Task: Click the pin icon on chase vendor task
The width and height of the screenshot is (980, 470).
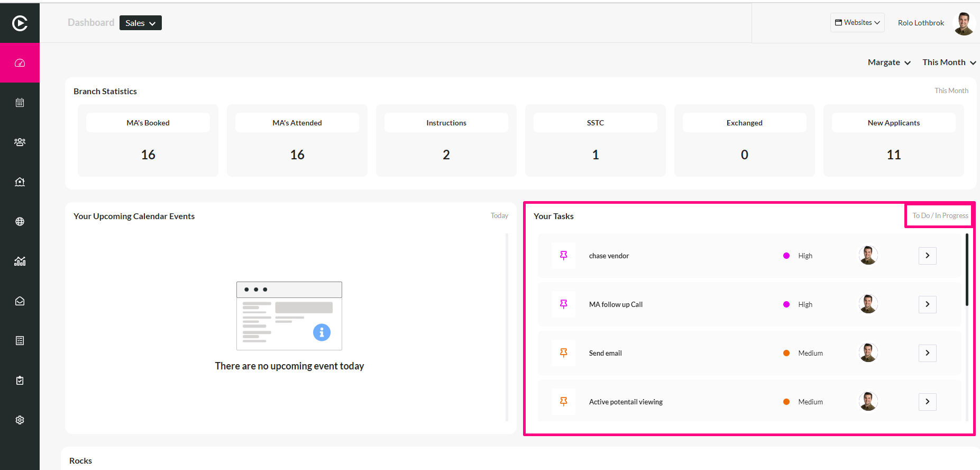Action: (x=564, y=256)
